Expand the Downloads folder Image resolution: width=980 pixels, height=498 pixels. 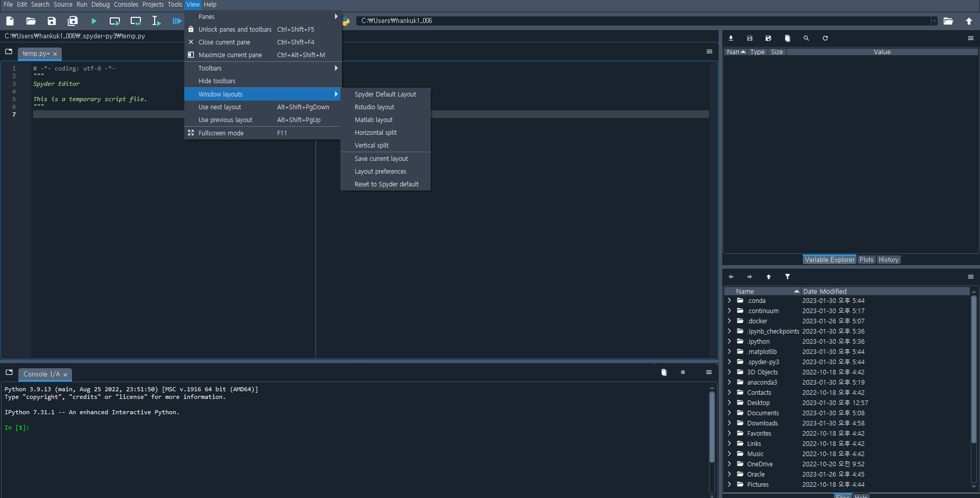point(729,423)
